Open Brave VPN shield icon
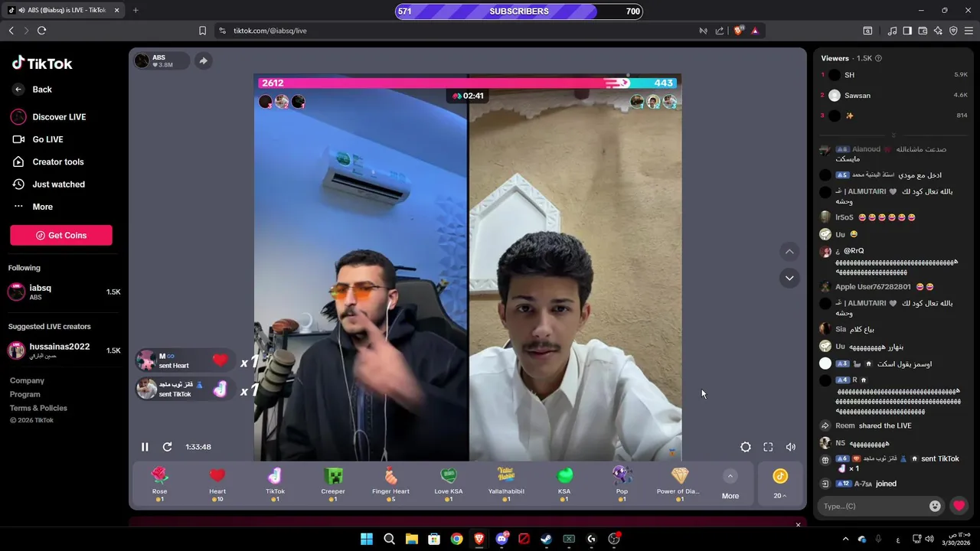 tap(953, 31)
